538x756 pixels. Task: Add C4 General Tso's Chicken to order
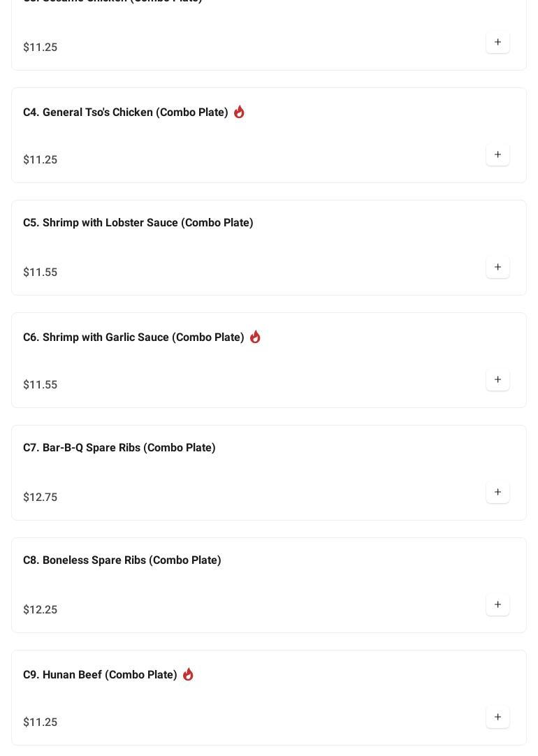497,154
